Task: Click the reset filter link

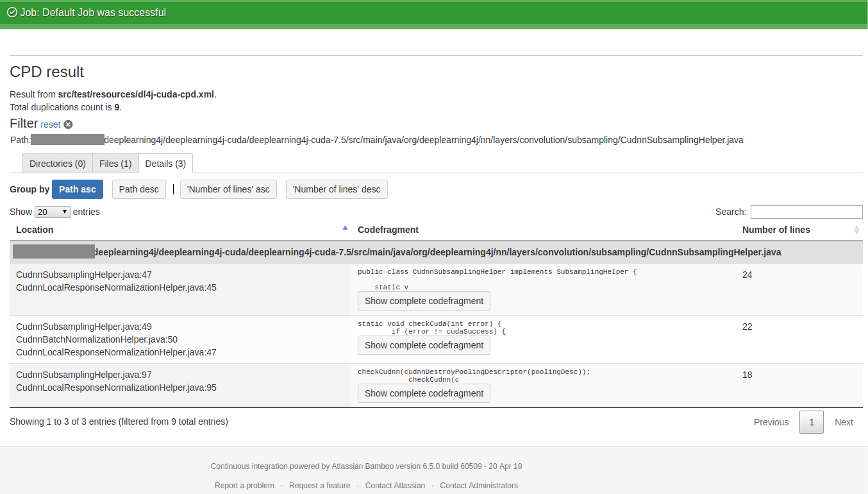Action: [x=50, y=124]
